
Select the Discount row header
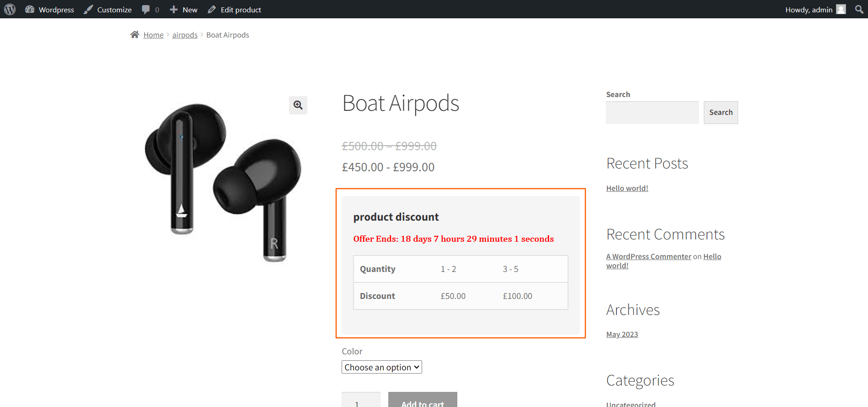pyautogui.click(x=377, y=296)
